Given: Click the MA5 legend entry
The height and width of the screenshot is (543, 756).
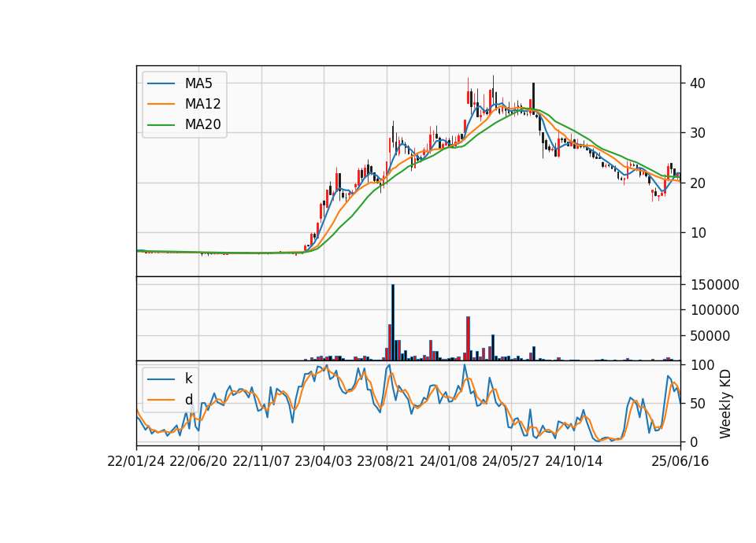Looking at the screenshot, I should coord(180,83).
